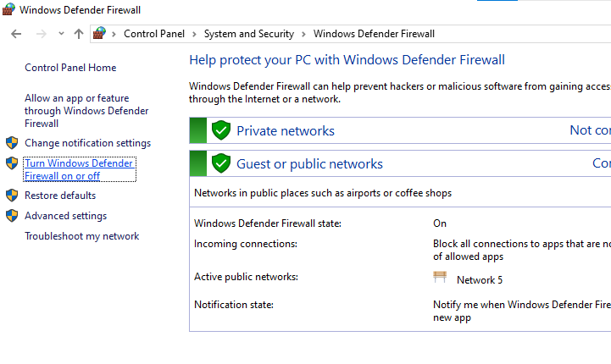Open the recent locations dropdown chevron
This screenshot has width=611, height=364.
(61, 34)
